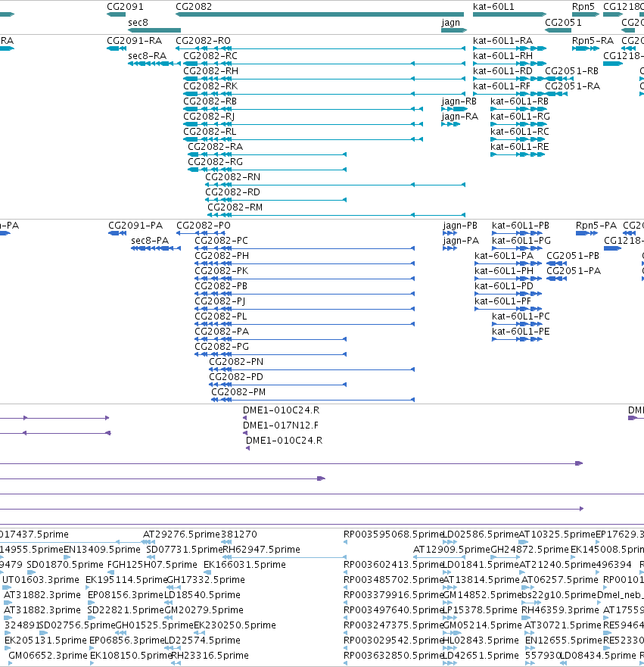Click the kat-60L1-RD transcript label
The width and height of the screenshot is (644, 667).
pyautogui.click(x=503, y=70)
